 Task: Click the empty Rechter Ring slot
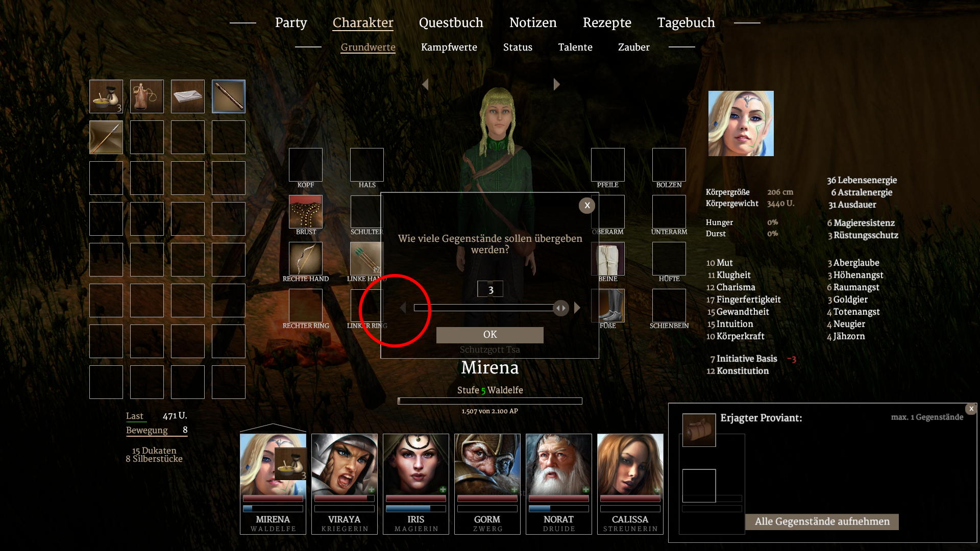(x=306, y=306)
